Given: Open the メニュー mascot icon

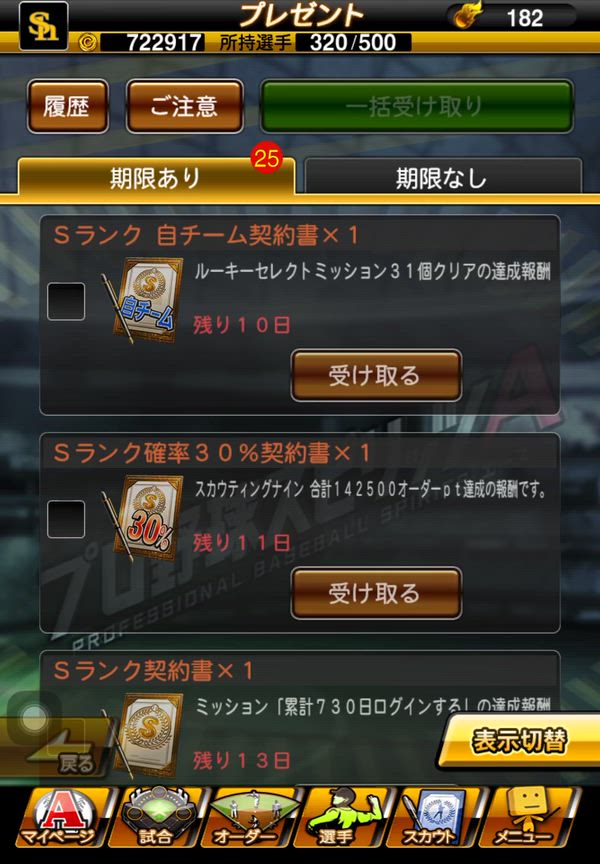Looking at the screenshot, I should (x=528, y=818).
